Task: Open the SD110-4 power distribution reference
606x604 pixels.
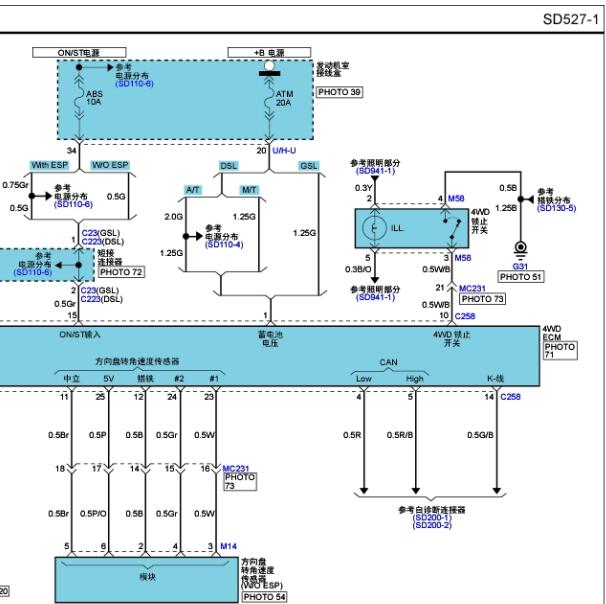Action: [x=224, y=245]
